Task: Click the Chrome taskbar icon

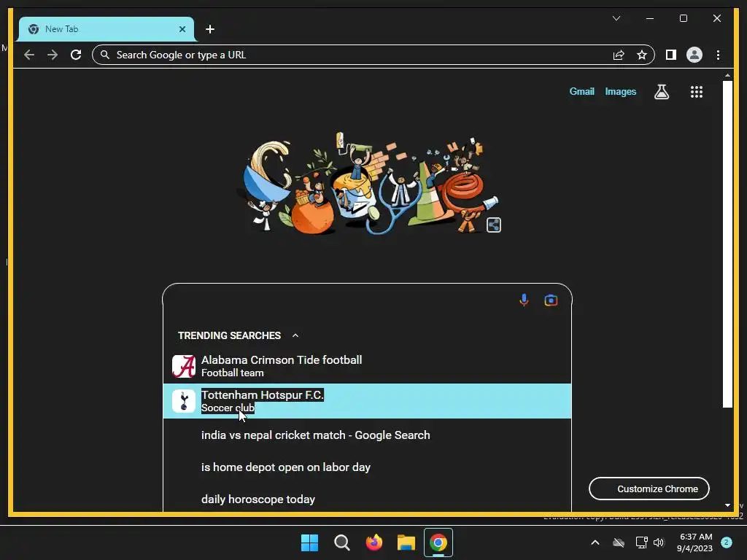Action: click(438, 542)
